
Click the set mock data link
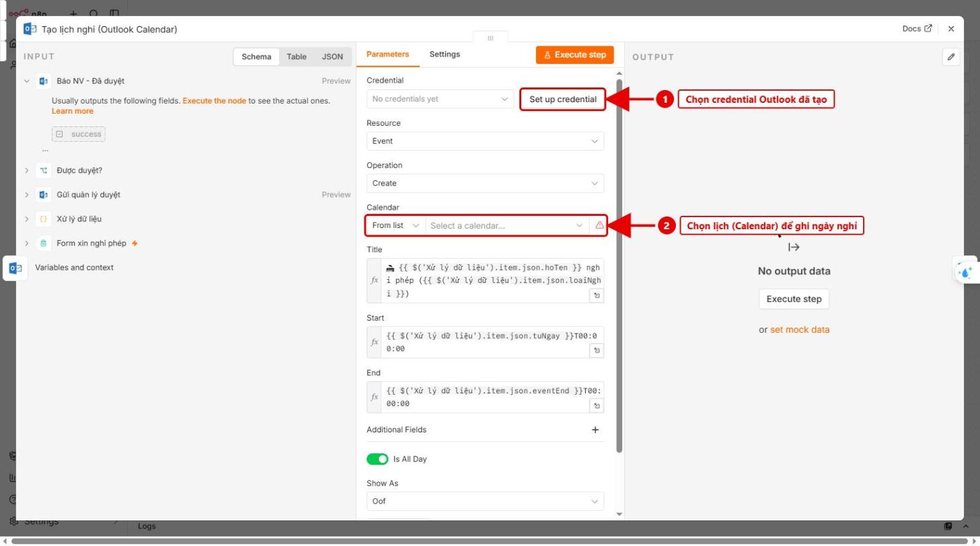click(x=800, y=329)
